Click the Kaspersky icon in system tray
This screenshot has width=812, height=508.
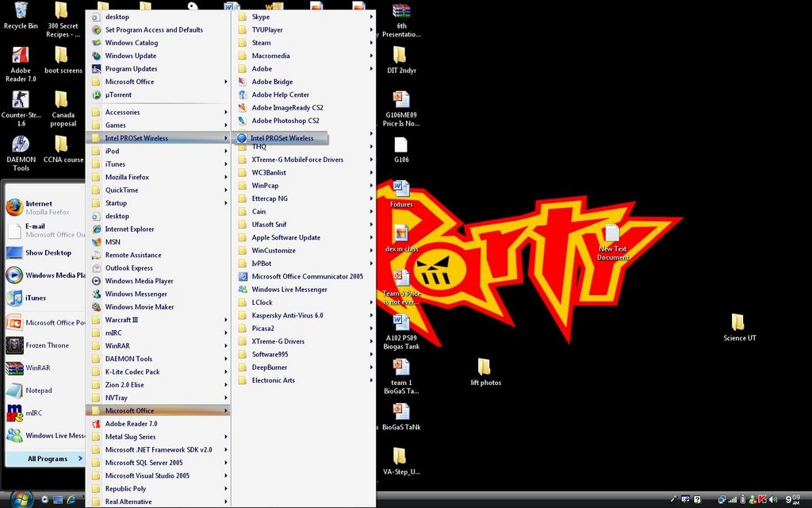(762, 500)
